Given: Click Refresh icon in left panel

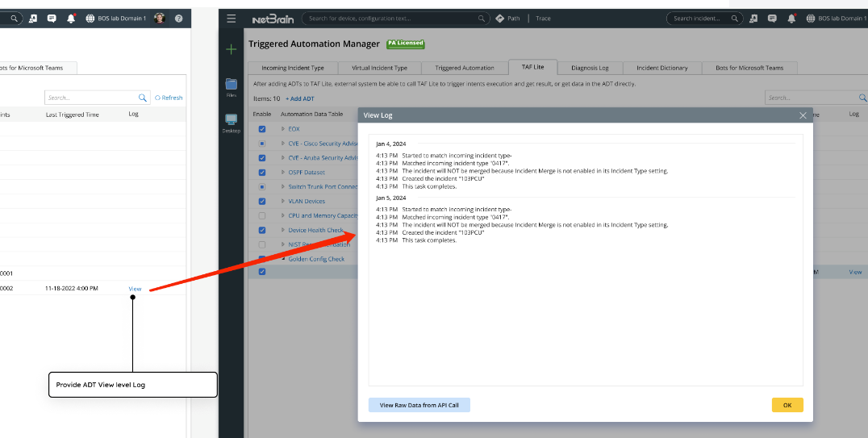Looking at the screenshot, I should 158,98.
